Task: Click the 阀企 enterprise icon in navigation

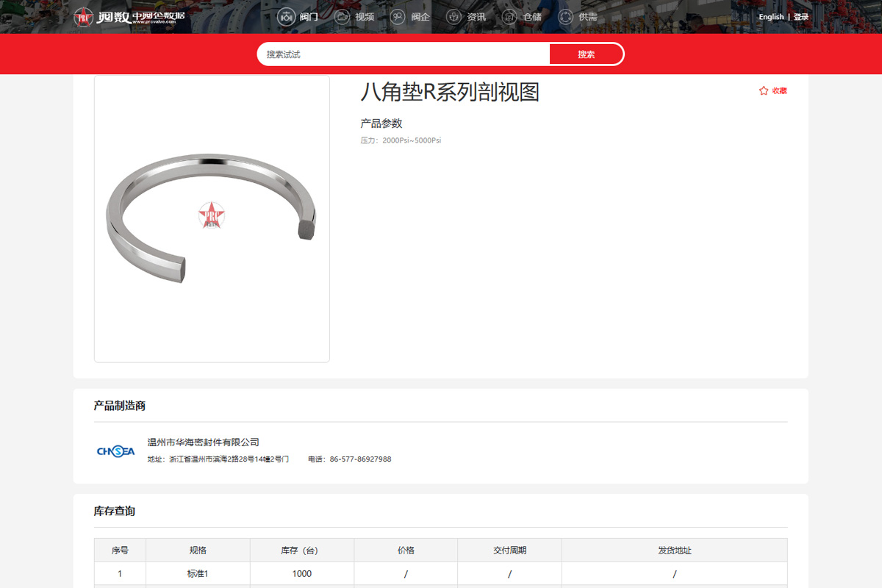Action: coord(398,17)
